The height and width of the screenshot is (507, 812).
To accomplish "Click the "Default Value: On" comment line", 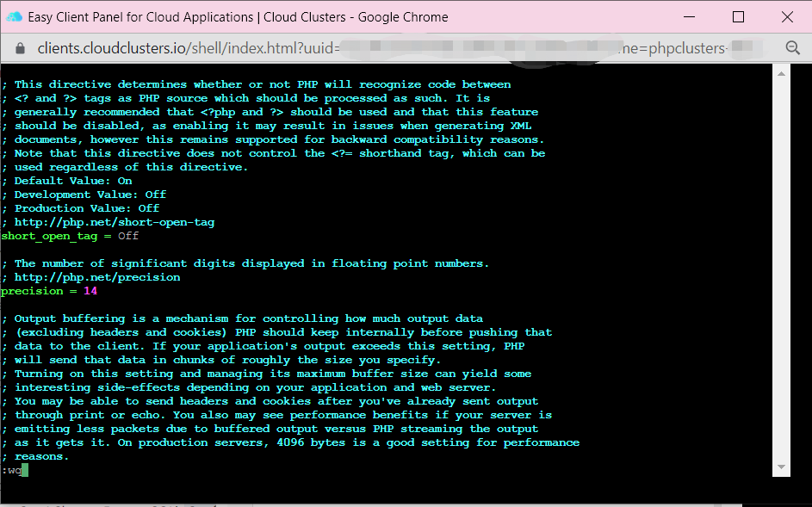I will point(73,181).
